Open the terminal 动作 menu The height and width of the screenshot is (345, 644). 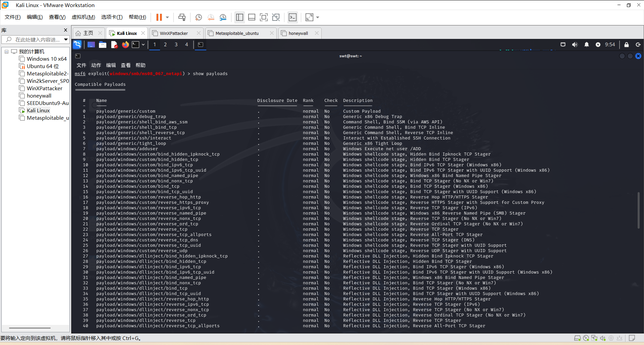click(x=96, y=65)
